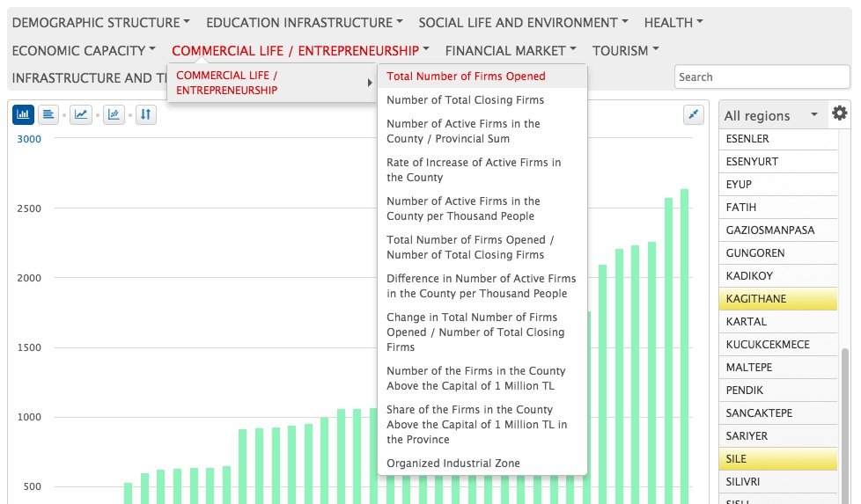This screenshot has width=861, height=504.
Task: Choose Organized Industrial Zone menu entry
Action: point(453,464)
